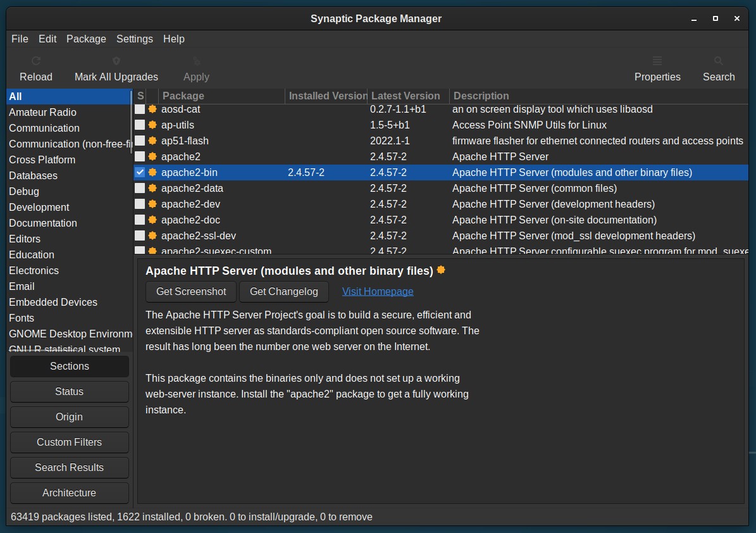Click the Apply toolbar icon
Image resolution: width=756 pixels, height=533 pixels.
196,61
